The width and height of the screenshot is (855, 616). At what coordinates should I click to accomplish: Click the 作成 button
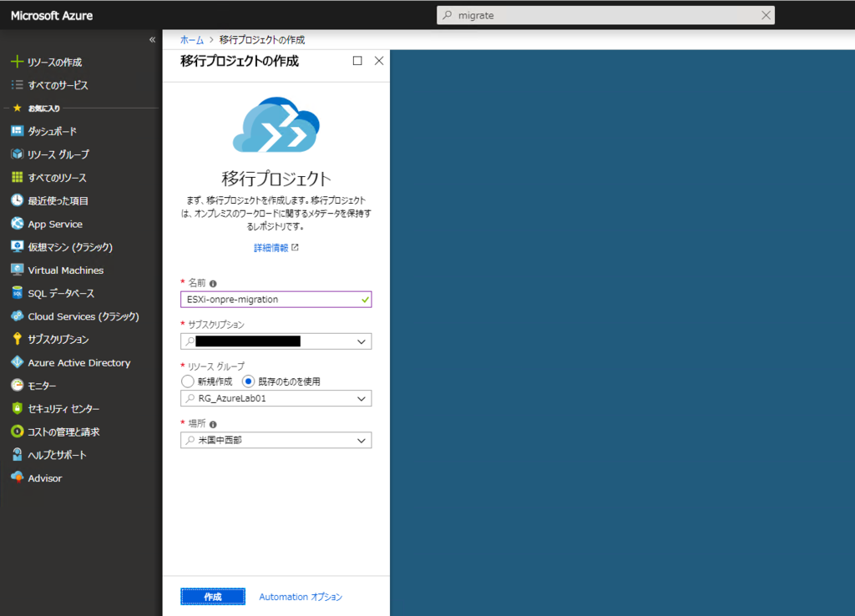pyautogui.click(x=213, y=597)
